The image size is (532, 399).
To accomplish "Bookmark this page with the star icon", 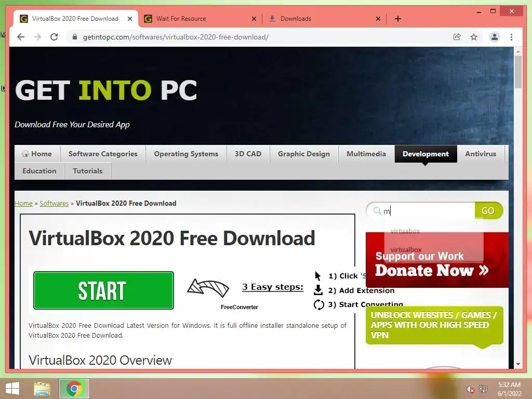I will [474, 37].
